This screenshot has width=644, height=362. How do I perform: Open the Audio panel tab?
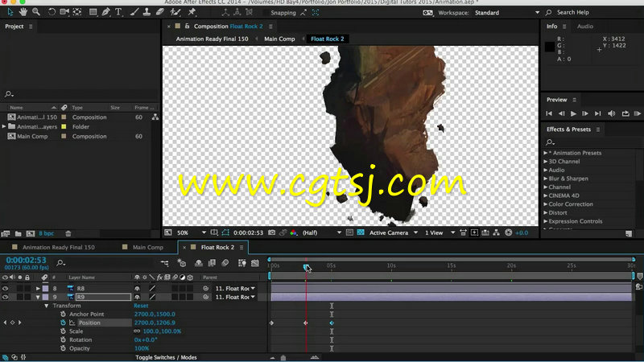pyautogui.click(x=585, y=27)
